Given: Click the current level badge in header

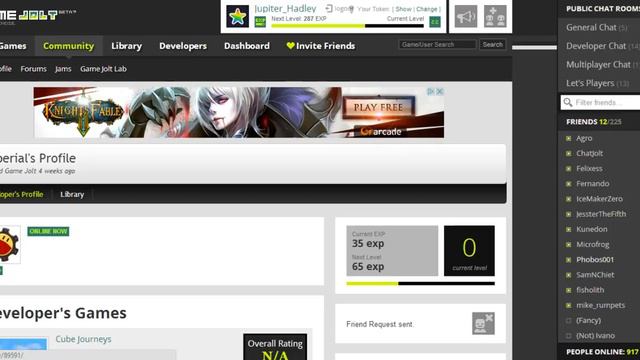Looking at the screenshot, I should pyautogui.click(x=435, y=22).
